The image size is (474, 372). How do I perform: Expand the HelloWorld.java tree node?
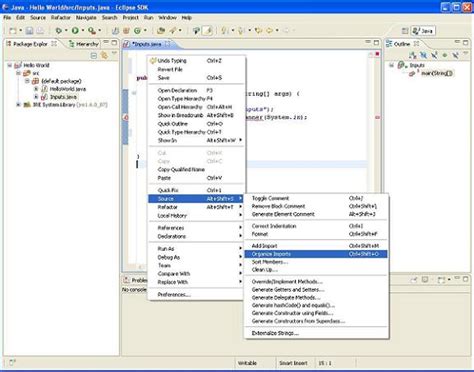[x=36, y=89]
